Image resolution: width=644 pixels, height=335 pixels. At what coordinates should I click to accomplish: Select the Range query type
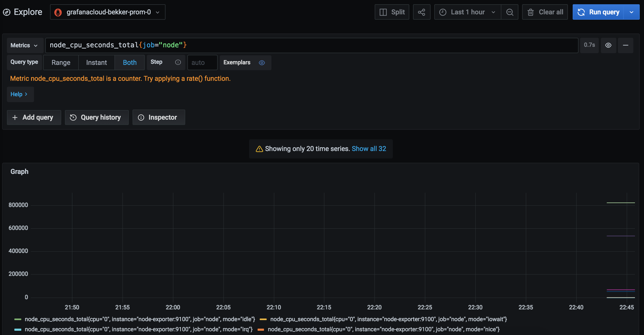click(x=61, y=62)
